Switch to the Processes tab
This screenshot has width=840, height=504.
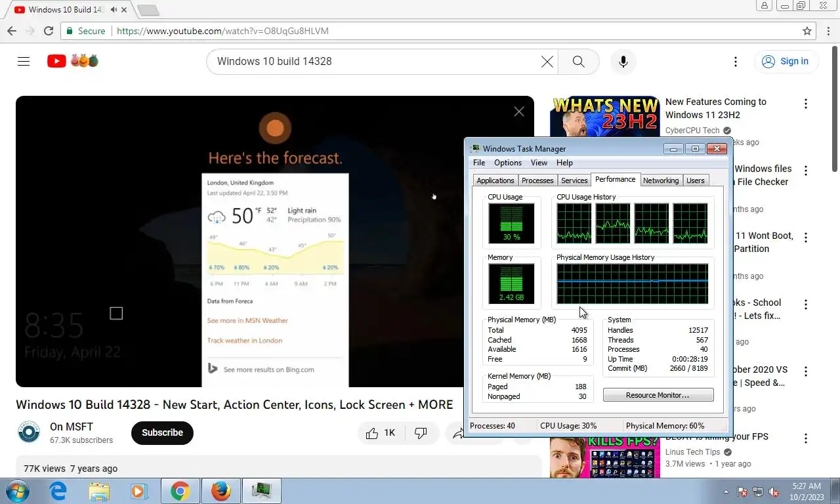pyautogui.click(x=537, y=180)
